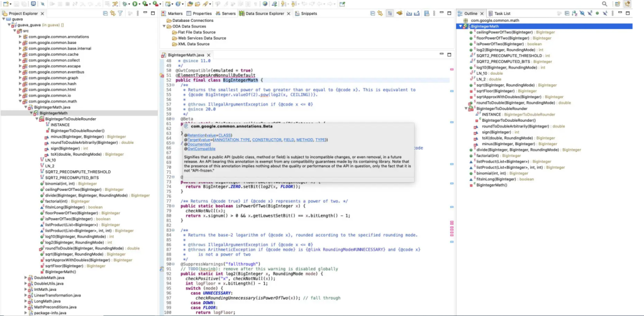Switch to the Java EE perspective icon
The width and height of the screenshot is (644, 316).
tap(627, 4)
